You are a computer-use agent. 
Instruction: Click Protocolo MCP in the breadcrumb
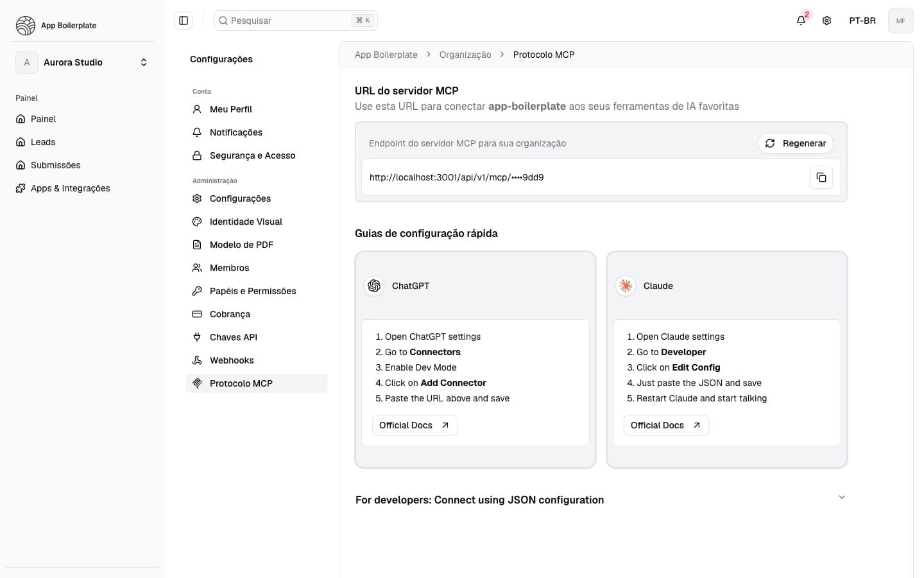(x=544, y=55)
